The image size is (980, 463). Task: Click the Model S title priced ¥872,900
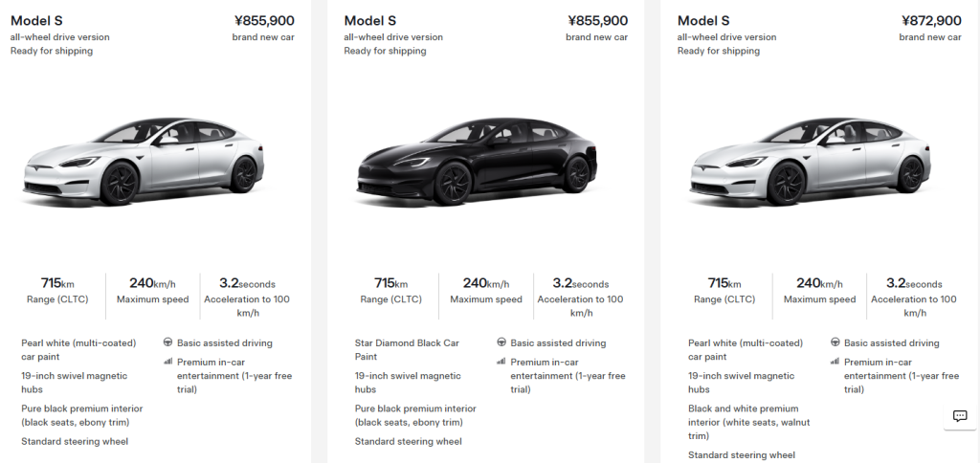(x=703, y=20)
